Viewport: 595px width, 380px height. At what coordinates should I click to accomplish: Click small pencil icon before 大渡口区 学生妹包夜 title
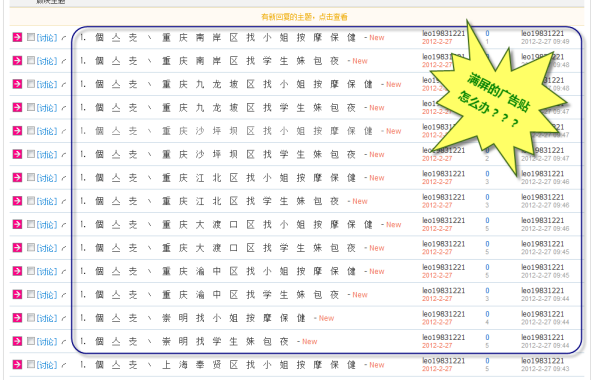(63, 248)
